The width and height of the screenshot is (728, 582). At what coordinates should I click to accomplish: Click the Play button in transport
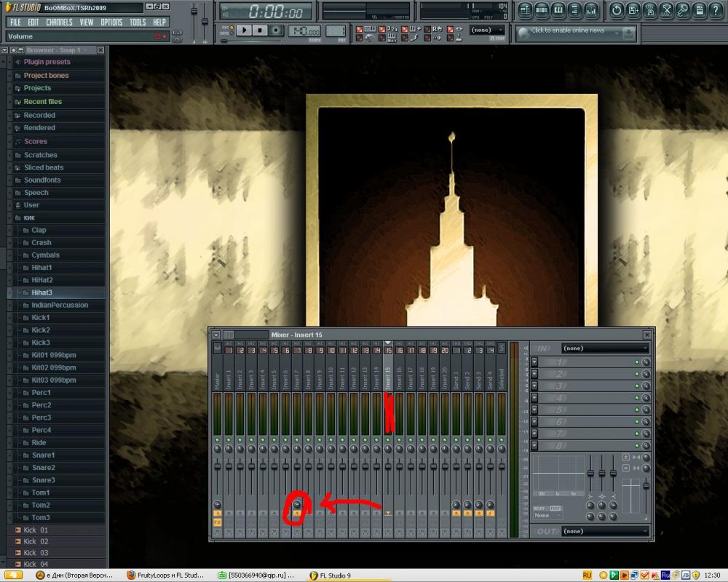coord(244,31)
